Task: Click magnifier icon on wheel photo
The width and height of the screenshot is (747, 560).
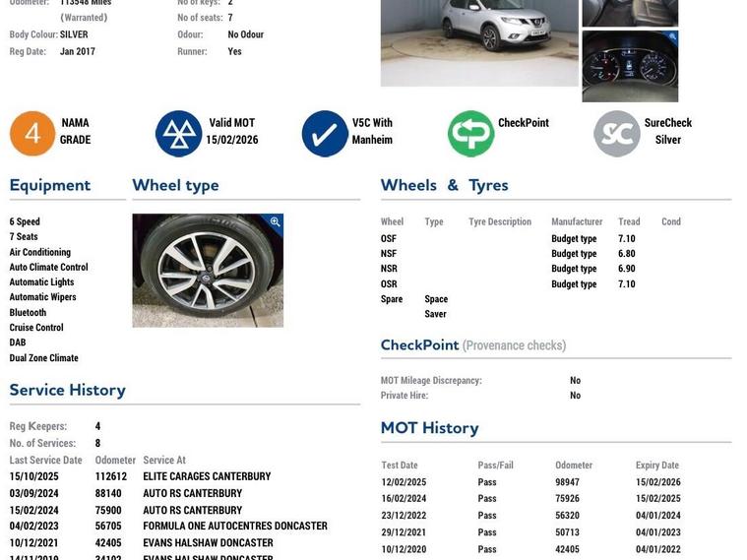Action: tap(275, 222)
